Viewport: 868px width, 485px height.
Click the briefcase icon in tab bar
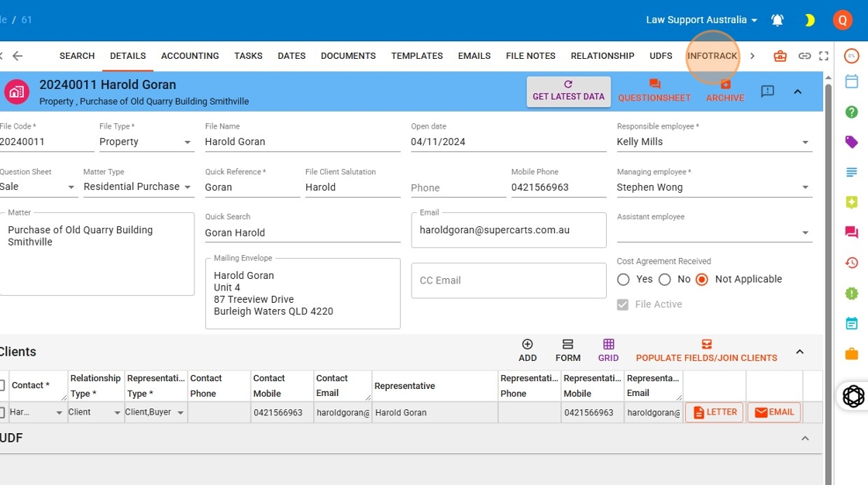point(780,56)
